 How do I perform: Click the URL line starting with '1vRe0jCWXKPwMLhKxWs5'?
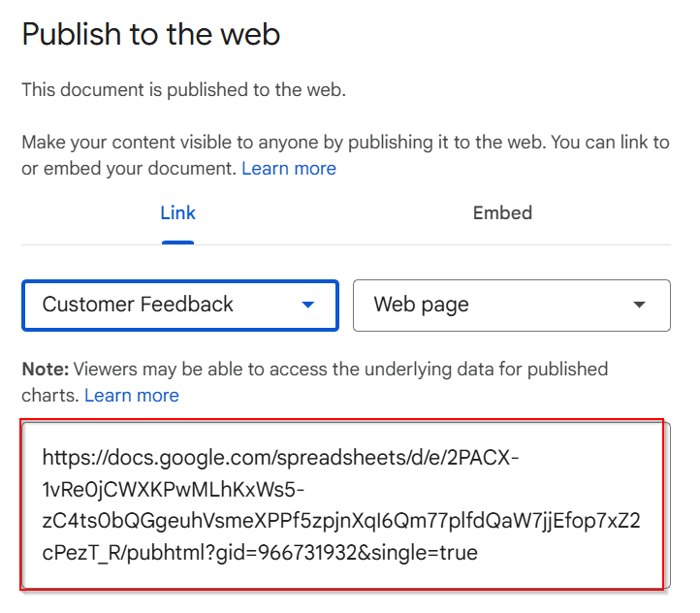click(x=174, y=490)
